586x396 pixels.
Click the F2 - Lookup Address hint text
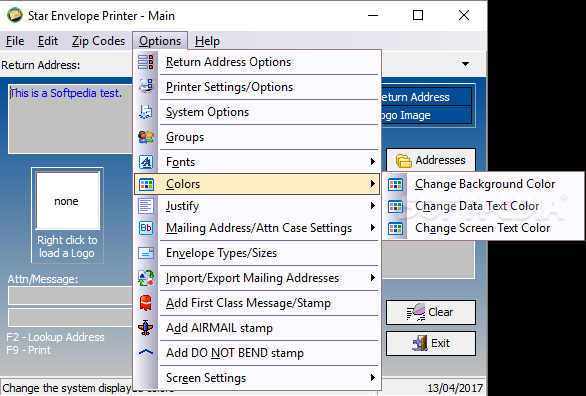click(55, 337)
